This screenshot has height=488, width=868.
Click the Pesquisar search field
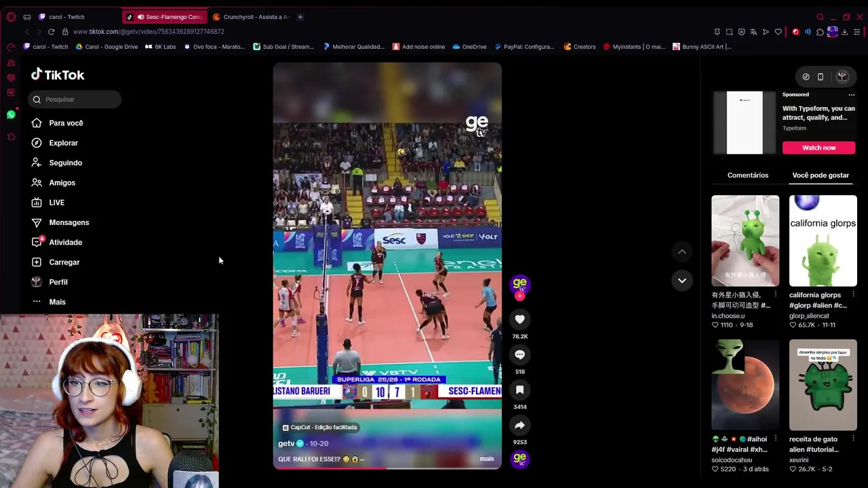[x=75, y=100]
